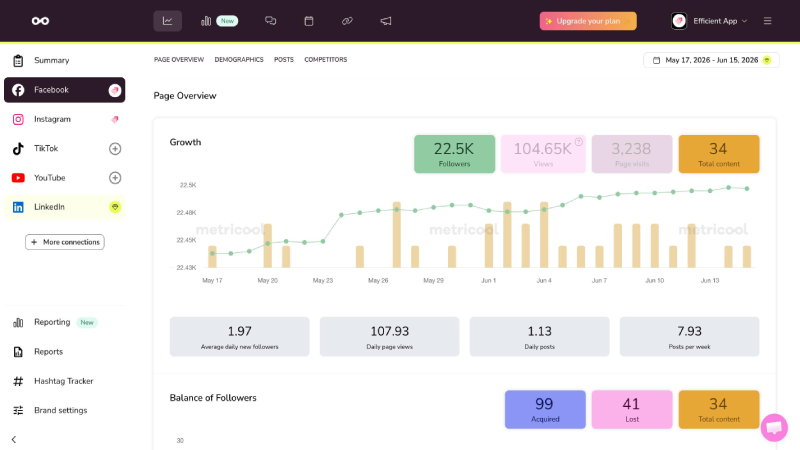Click the Efficient App avatar

pyautogui.click(x=679, y=21)
